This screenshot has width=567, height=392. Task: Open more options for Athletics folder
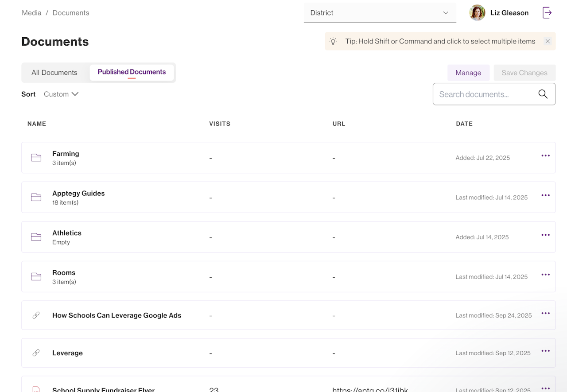pos(545,235)
